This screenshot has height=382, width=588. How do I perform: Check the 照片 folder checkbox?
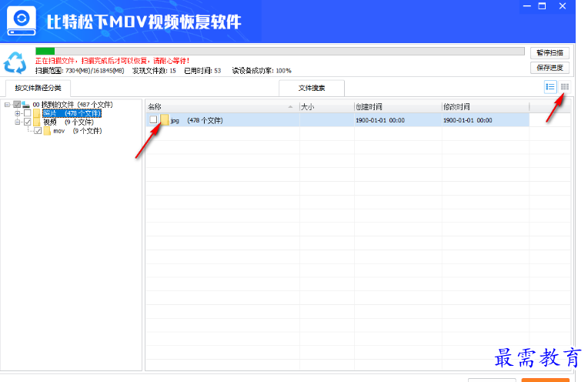(28, 113)
